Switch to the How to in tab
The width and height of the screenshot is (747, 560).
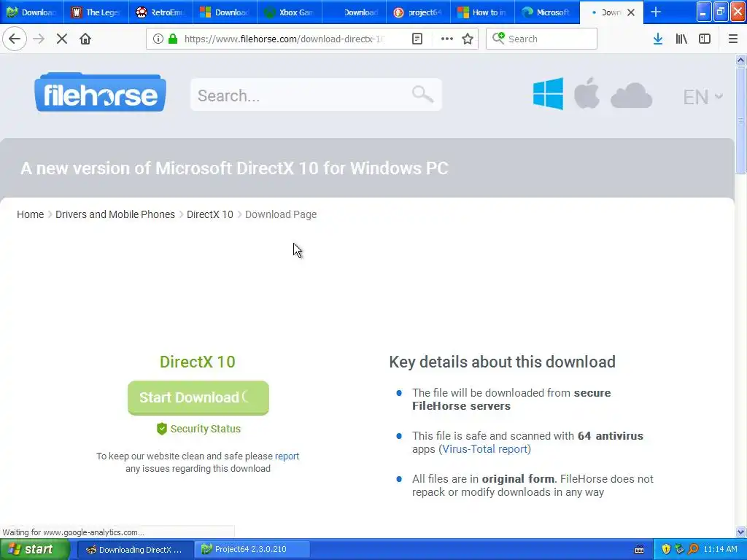[483, 12]
